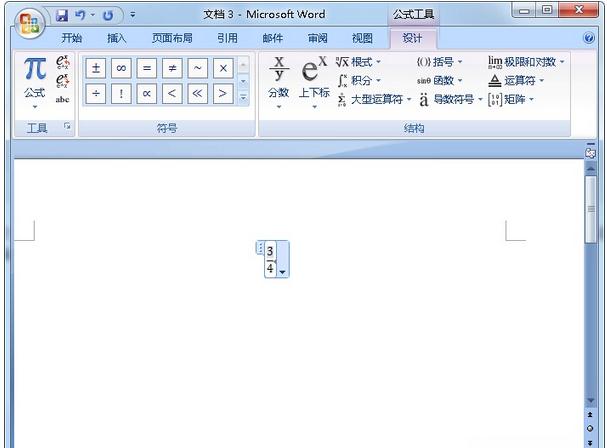The width and height of the screenshot is (607, 448).
Task: Open the 上下标 script structures
Action: tap(314, 82)
